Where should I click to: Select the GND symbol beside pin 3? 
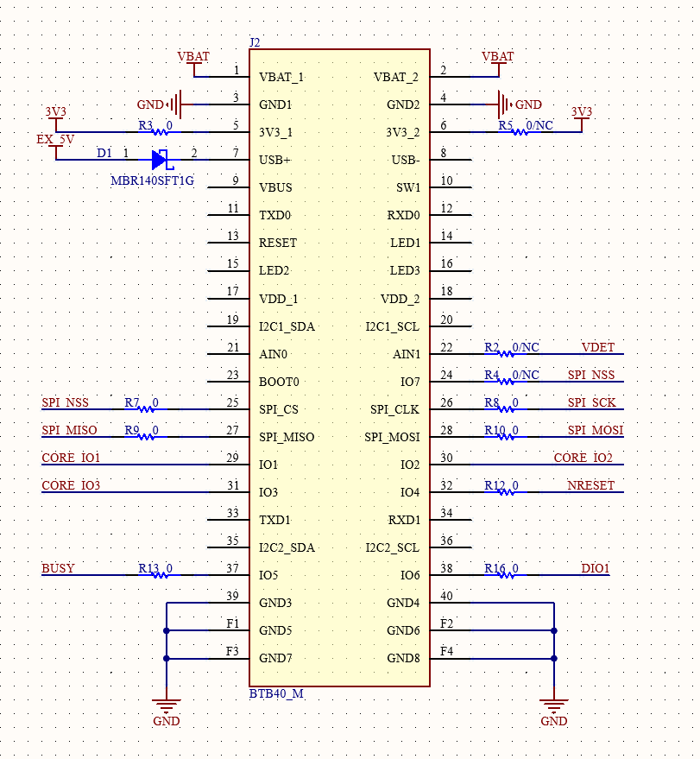tap(173, 104)
